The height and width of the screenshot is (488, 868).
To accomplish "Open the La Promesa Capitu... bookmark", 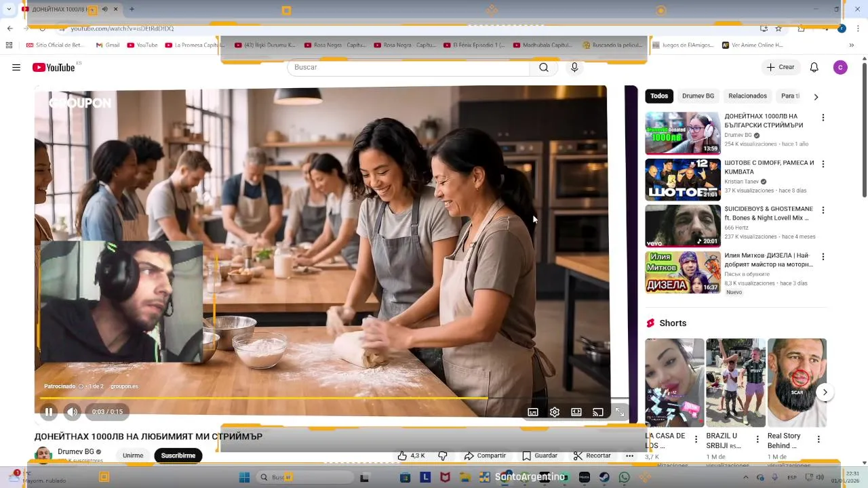I will [x=195, y=45].
